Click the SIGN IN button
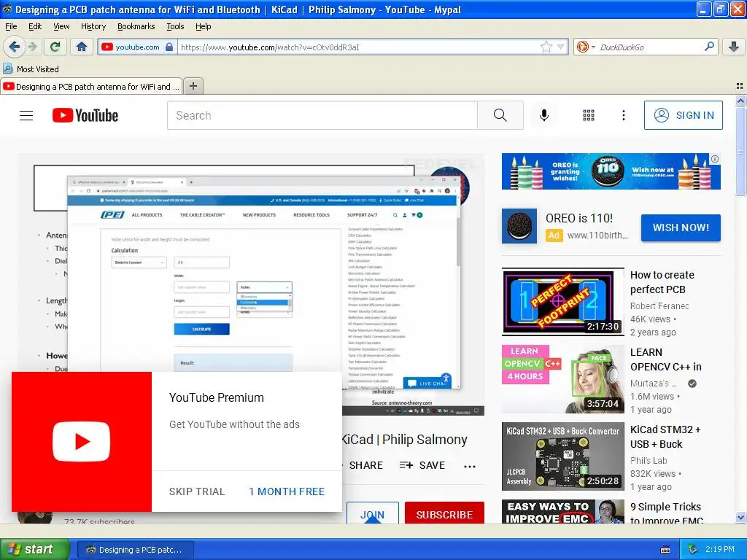747x560 pixels. point(683,115)
